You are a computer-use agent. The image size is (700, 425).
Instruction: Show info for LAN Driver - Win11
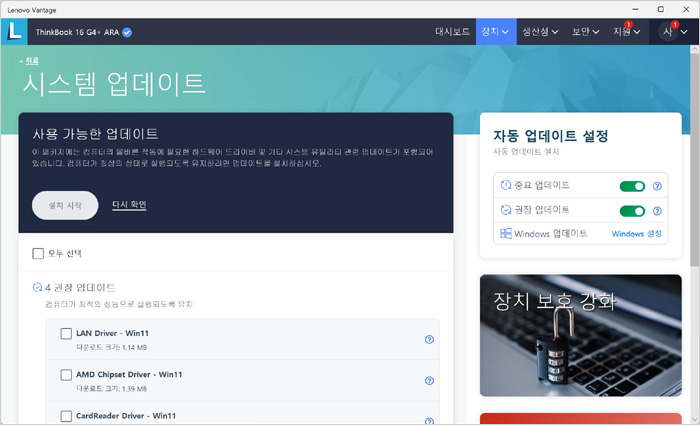(429, 339)
